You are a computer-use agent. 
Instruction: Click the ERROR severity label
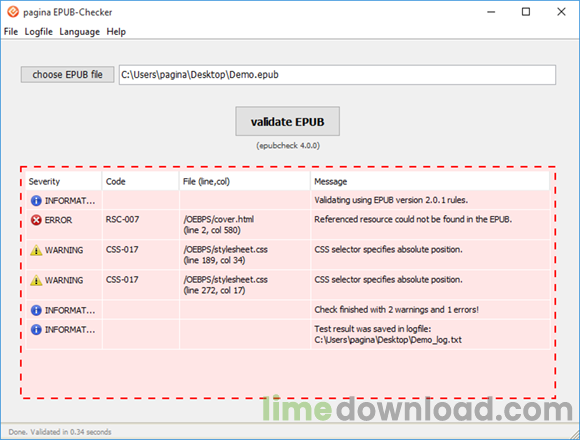pyautogui.click(x=58, y=220)
